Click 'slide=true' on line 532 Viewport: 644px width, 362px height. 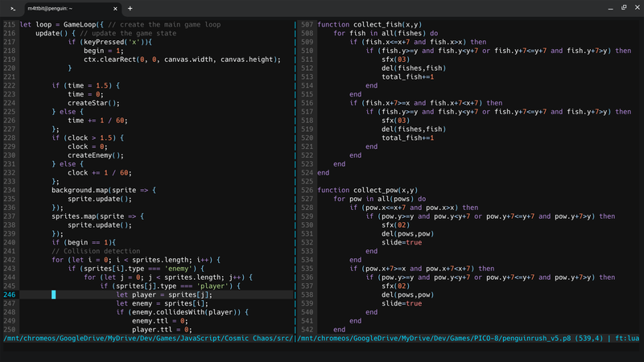coord(402,243)
